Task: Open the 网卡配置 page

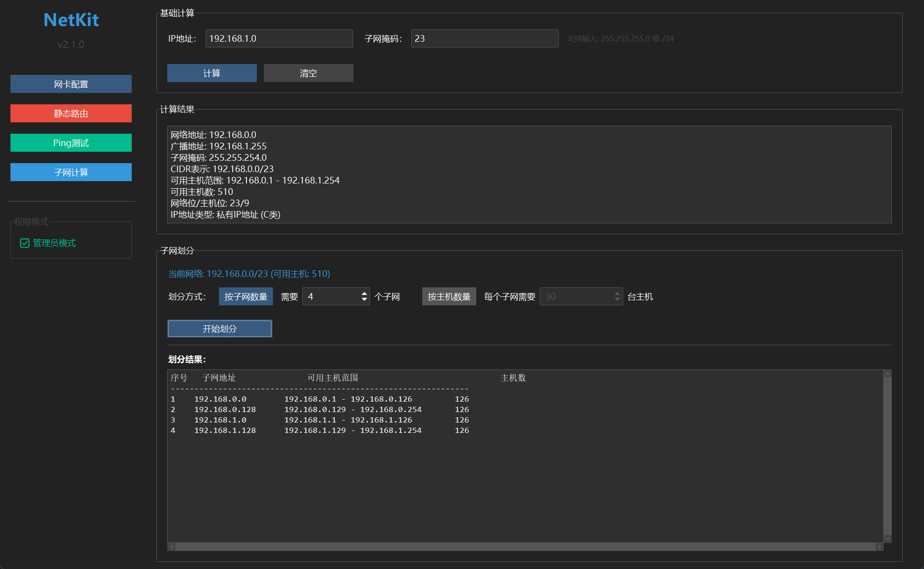Action: 71,84
